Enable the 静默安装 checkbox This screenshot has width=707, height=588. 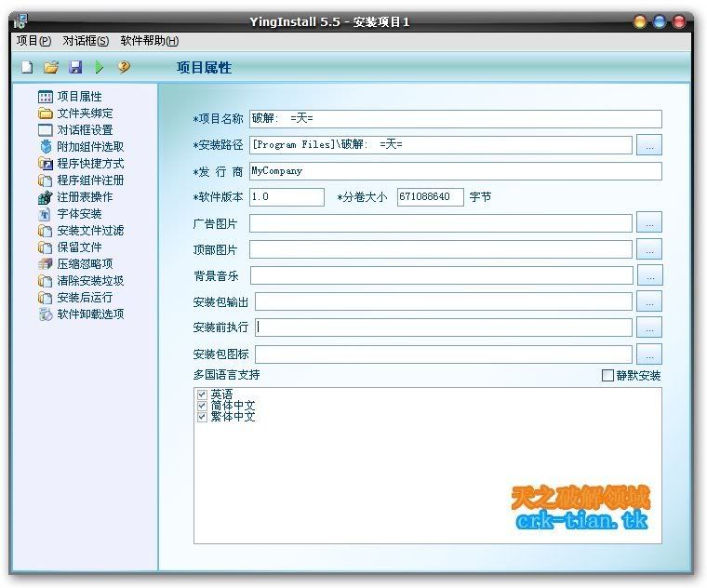pyautogui.click(x=608, y=376)
